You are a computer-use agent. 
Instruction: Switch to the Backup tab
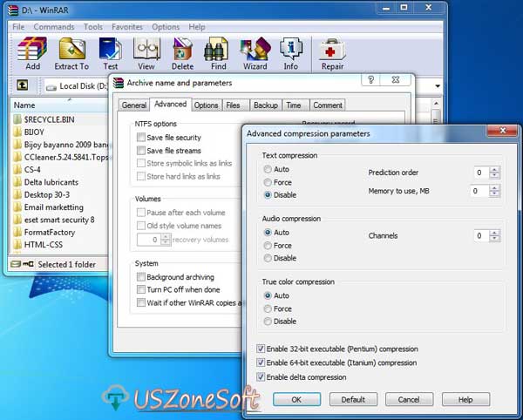[x=266, y=105]
